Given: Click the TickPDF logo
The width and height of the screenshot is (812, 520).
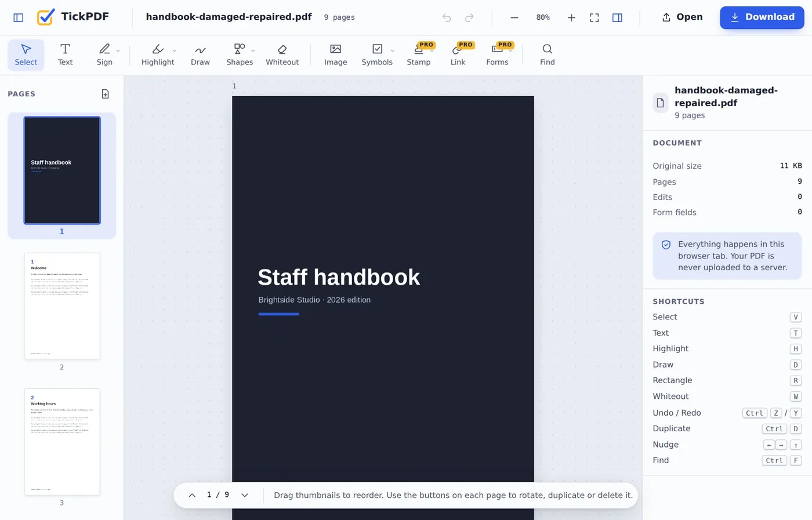Looking at the screenshot, I should [x=72, y=17].
